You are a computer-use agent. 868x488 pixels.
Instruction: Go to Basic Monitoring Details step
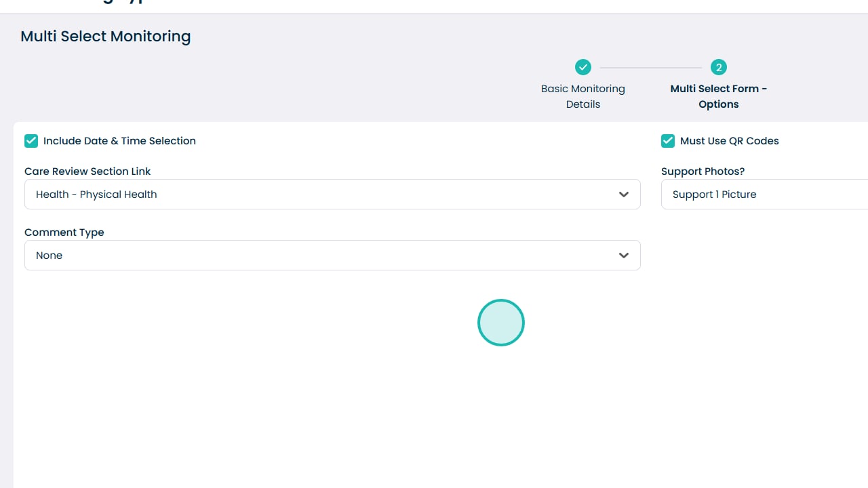[583, 96]
